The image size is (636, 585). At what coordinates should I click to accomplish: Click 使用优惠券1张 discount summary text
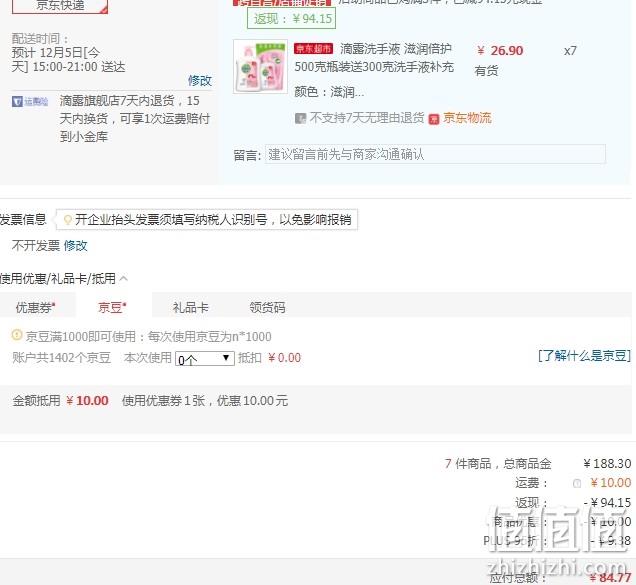[x=205, y=401]
